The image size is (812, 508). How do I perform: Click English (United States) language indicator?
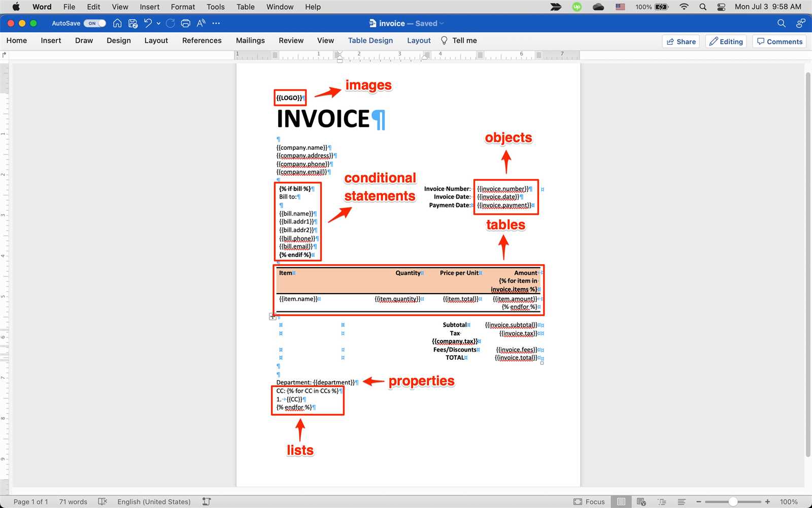click(154, 502)
